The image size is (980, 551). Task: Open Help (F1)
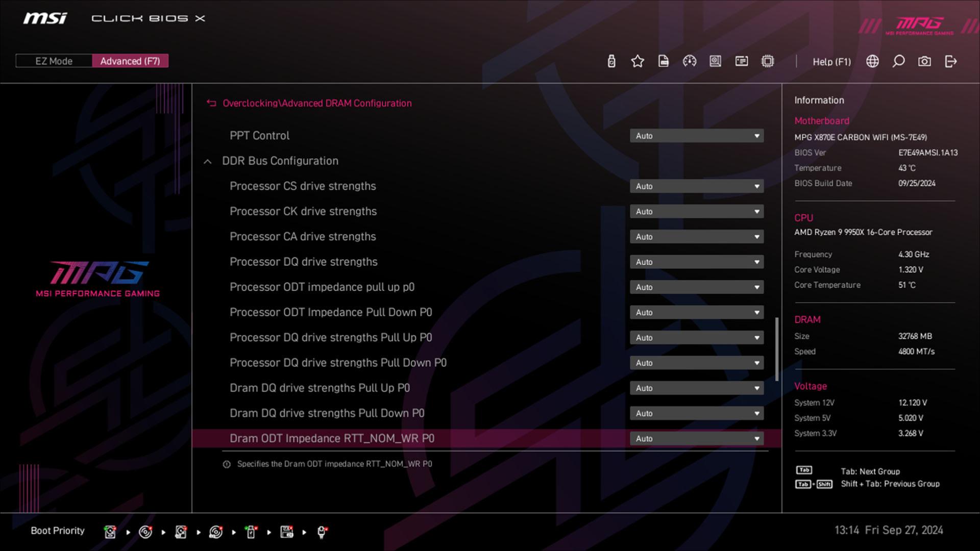click(x=831, y=62)
